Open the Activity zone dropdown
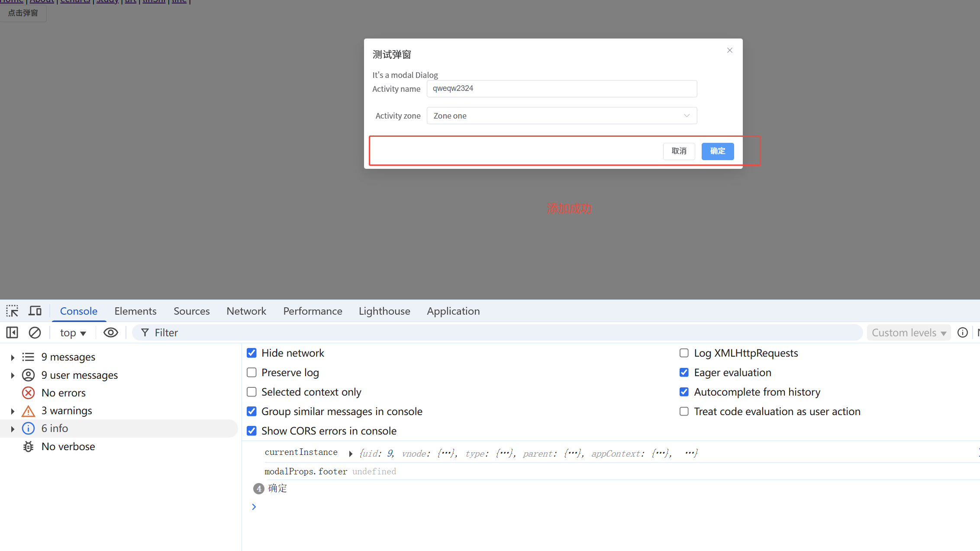Viewport: 980px width, 551px height. (x=561, y=116)
